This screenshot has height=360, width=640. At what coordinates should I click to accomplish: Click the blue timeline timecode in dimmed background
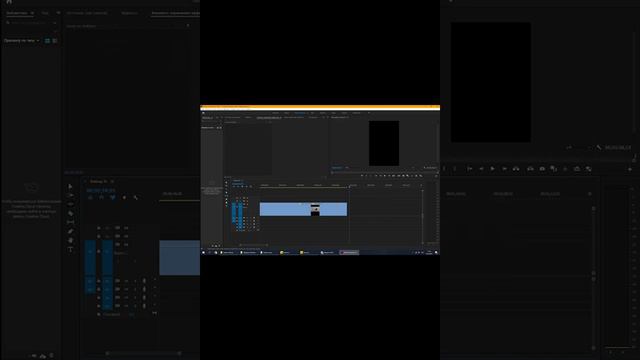click(101, 190)
